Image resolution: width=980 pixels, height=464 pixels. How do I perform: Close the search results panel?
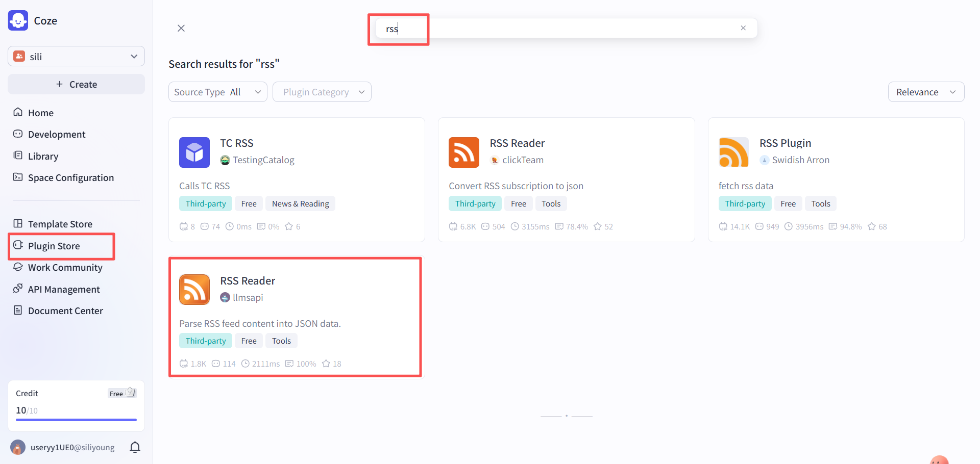181,28
